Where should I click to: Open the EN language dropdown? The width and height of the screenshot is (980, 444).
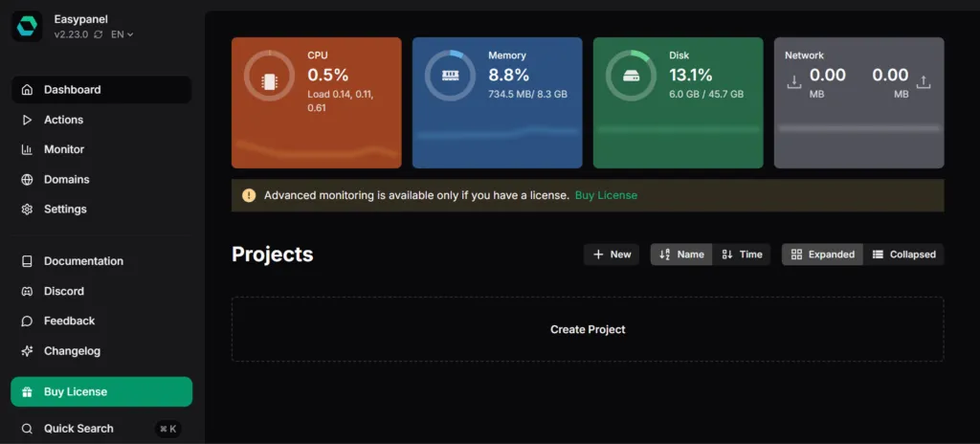click(122, 35)
